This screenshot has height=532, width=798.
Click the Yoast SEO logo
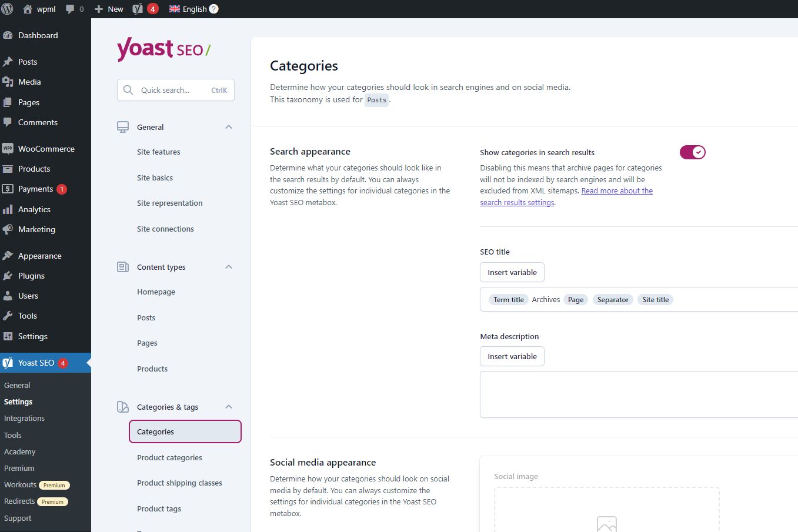[x=163, y=49]
